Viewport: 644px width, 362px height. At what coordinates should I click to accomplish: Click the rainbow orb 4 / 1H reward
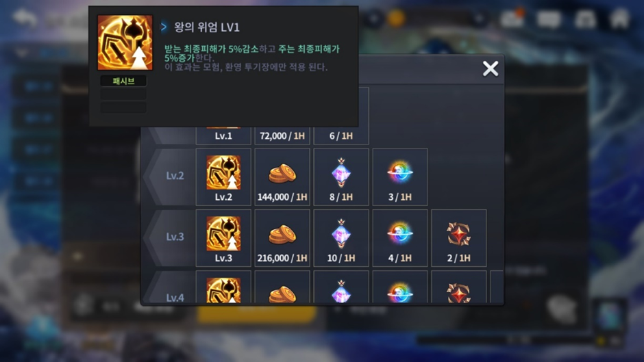pos(400,238)
